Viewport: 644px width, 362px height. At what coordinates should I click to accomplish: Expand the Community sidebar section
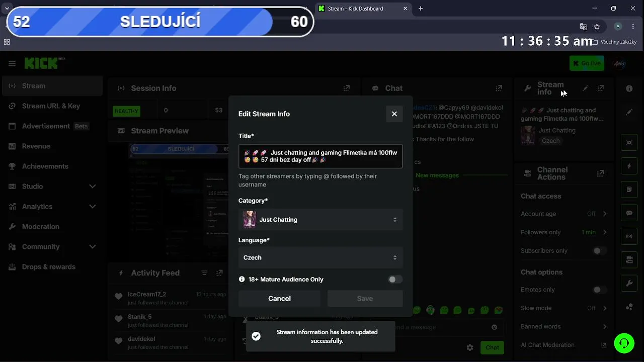point(93,247)
